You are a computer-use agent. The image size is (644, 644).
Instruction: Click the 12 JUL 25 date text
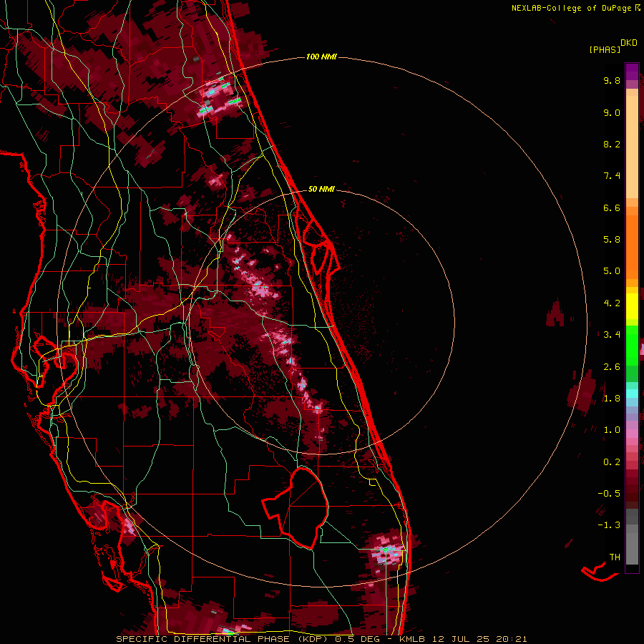(460, 639)
